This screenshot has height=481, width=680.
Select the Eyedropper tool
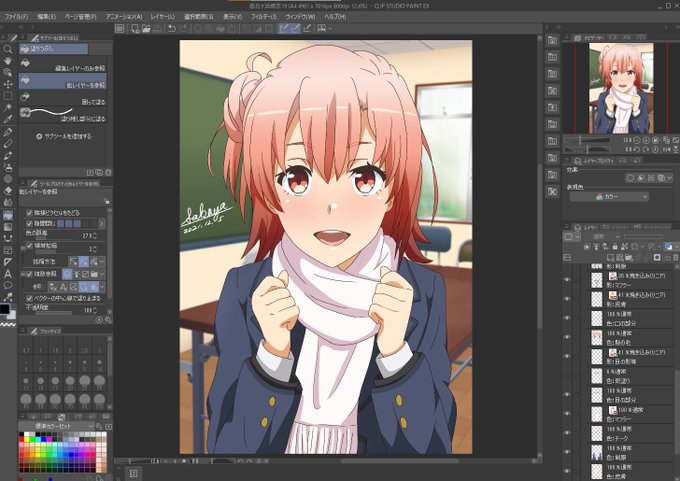pyautogui.click(x=8, y=119)
